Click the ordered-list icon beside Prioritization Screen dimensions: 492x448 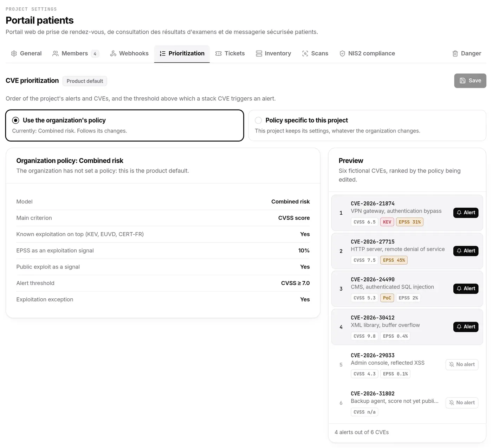pos(163,53)
